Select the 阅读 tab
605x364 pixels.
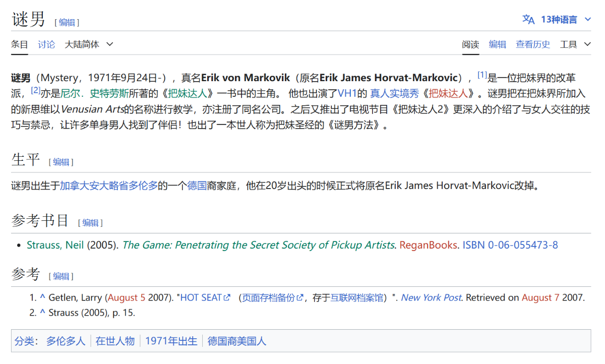[x=471, y=44]
